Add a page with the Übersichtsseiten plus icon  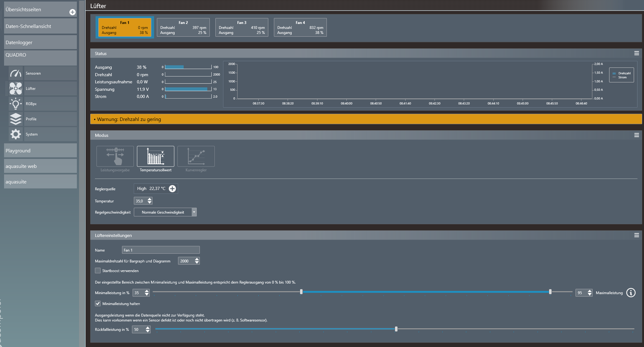click(73, 12)
